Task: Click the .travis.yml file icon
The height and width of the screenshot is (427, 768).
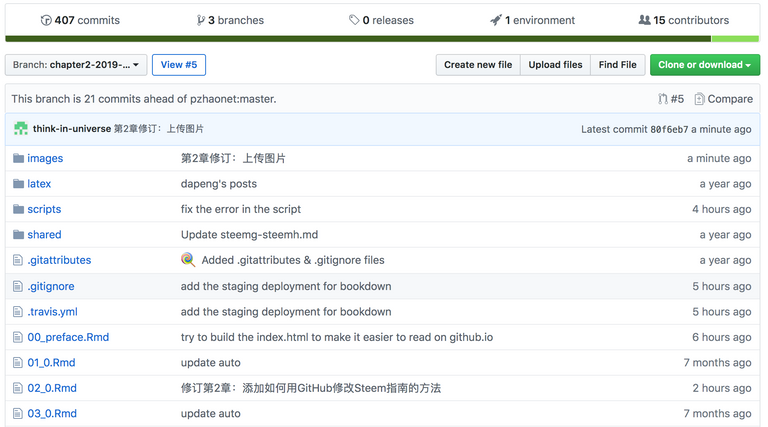Action: click(18, 311)
